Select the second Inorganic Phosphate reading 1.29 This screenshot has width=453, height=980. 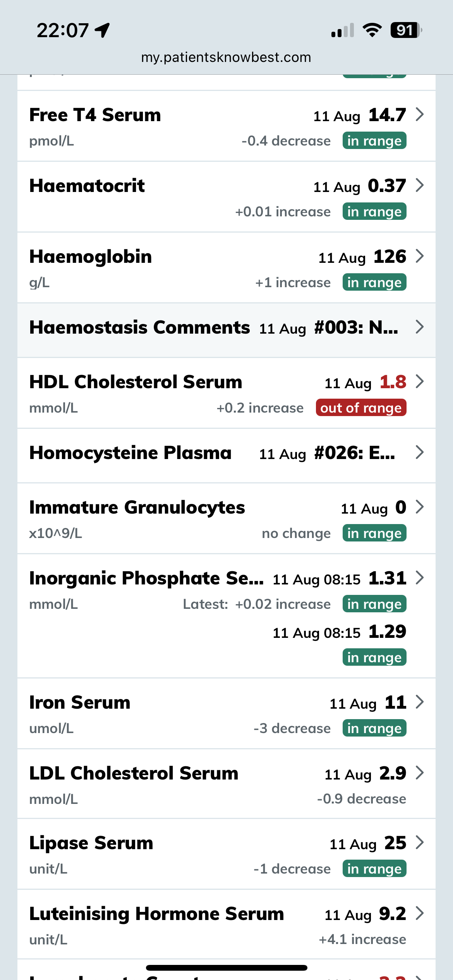(x=387, y=632)
